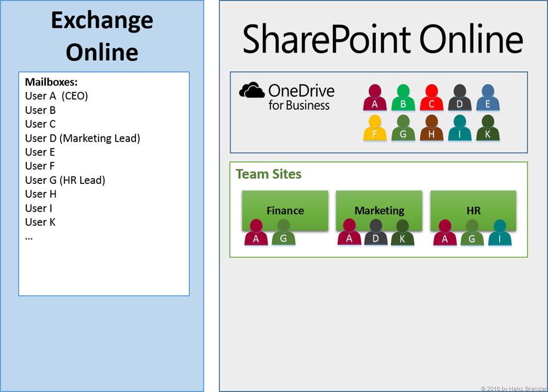Click the ellipsis below User K mailbox
Screen dimensions: 548x392
point(29,236)
